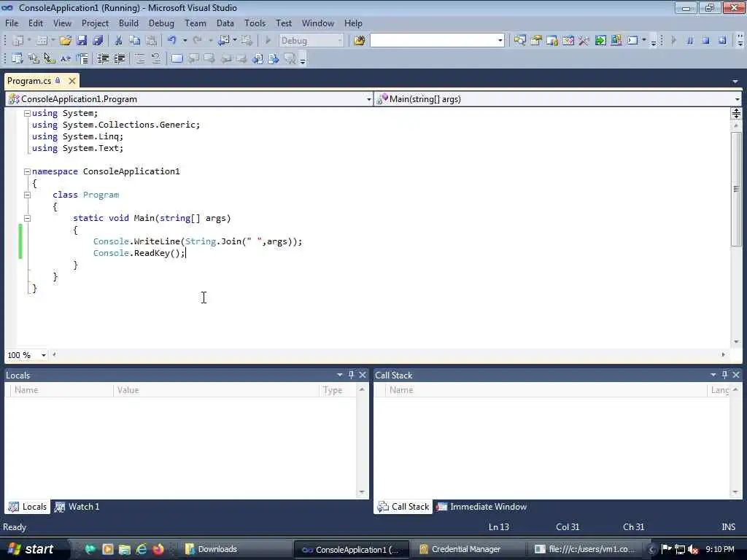Open Toolbox hammer-and-wrench icon
Screen dimensions: 747x560
coord(584,41)
